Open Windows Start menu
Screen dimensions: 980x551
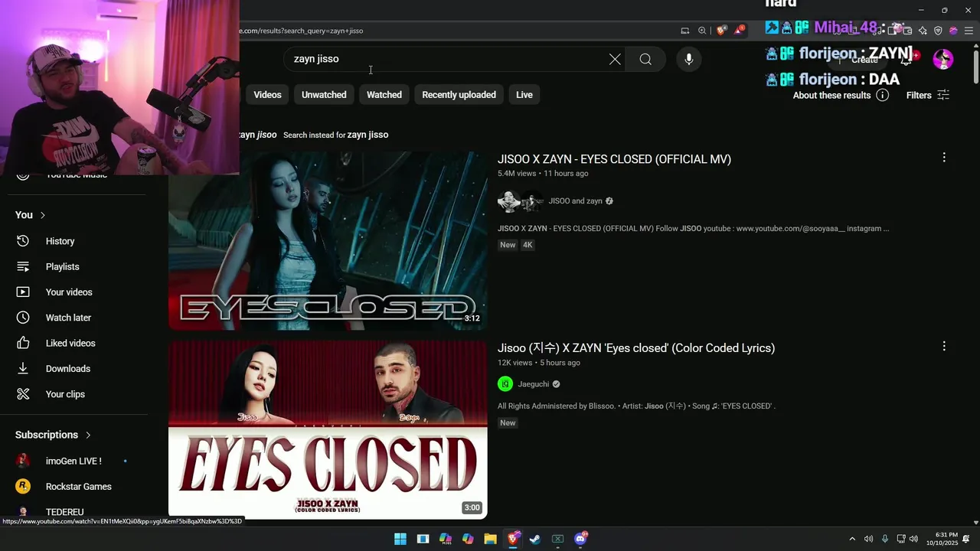(x=400, y=539)
